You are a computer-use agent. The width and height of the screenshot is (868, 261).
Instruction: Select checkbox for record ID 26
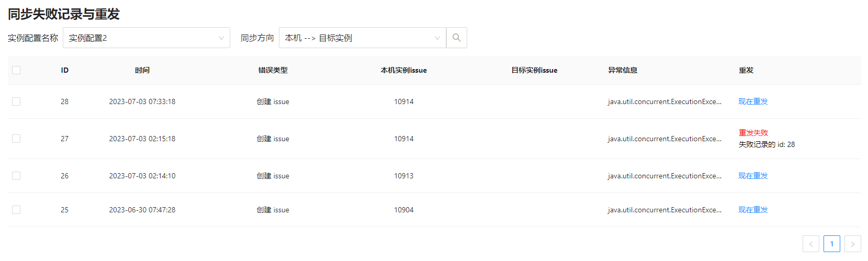tap(16, 176)
